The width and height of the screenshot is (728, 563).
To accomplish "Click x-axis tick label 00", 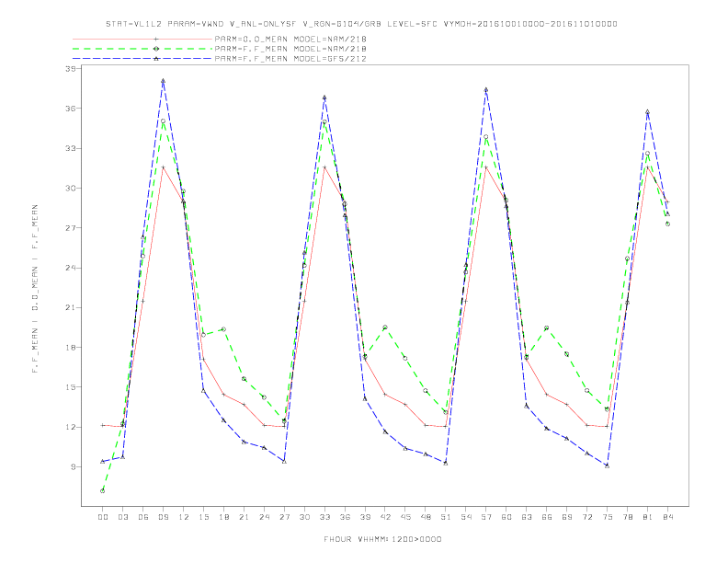I will click(103, 517).
